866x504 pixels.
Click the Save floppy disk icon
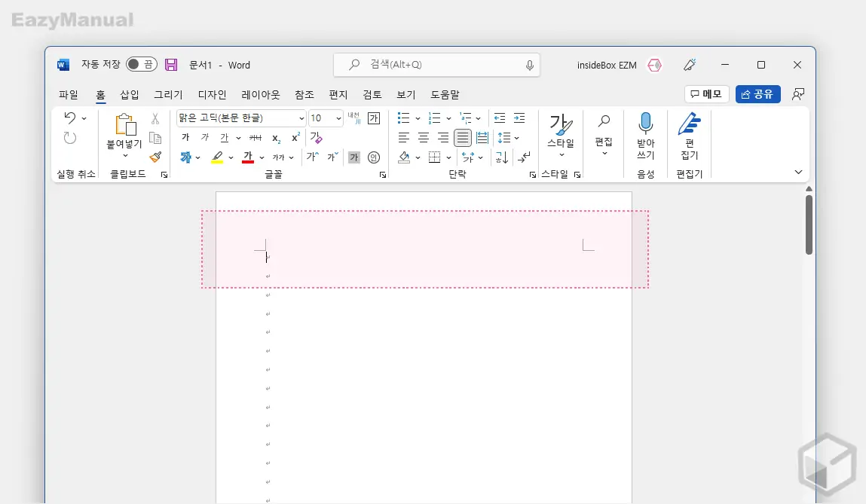coord(171,65)
